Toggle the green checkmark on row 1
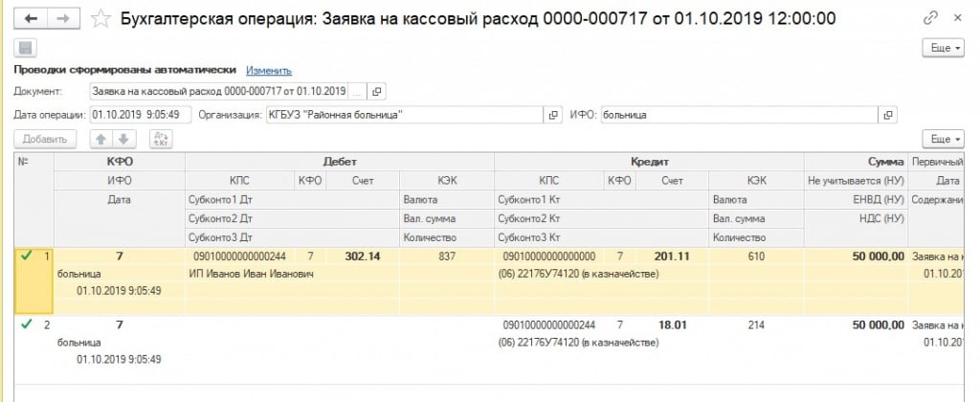The image size is (980, 402). coord(26,255)
